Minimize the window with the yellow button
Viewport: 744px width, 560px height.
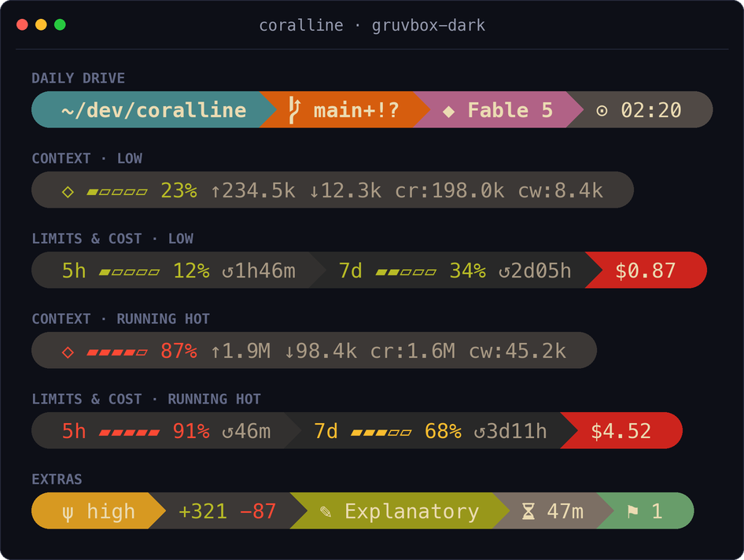click(x=41, y=24)
